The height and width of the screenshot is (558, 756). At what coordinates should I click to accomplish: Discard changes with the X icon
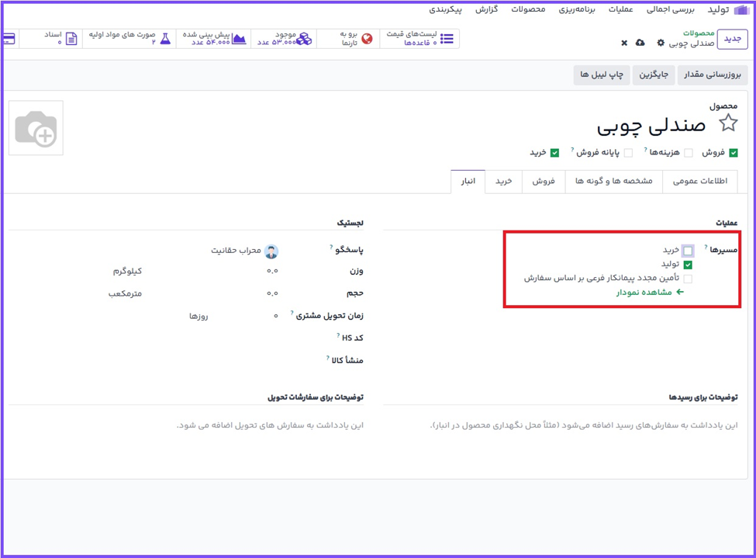(624, 43)
